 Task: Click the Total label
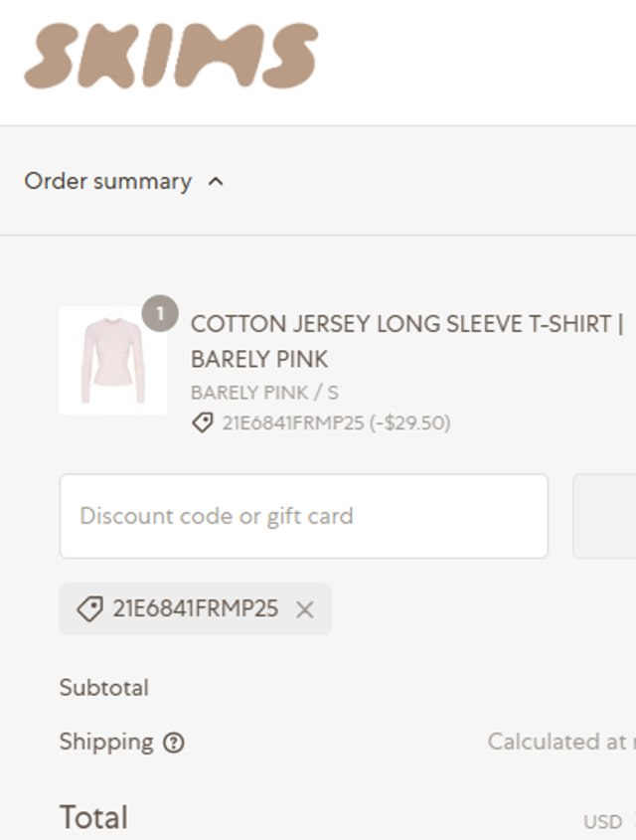(x=93, y=817)
